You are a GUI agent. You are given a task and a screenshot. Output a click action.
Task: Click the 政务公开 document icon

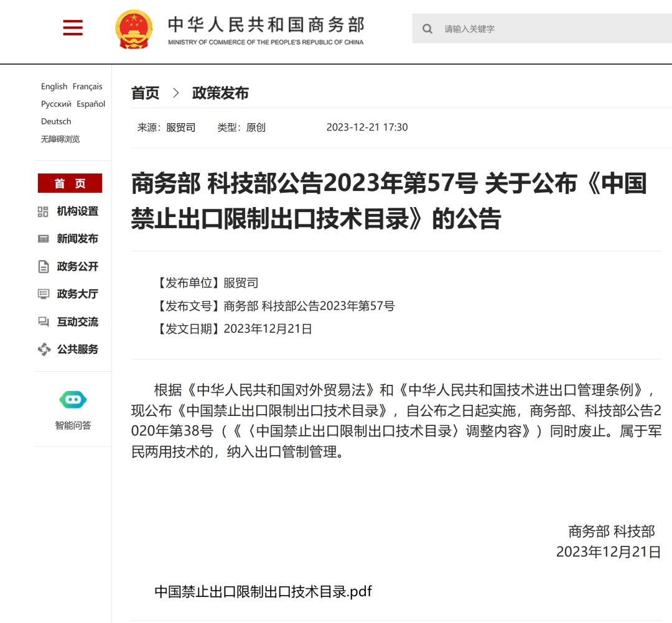tap(44, 266)
